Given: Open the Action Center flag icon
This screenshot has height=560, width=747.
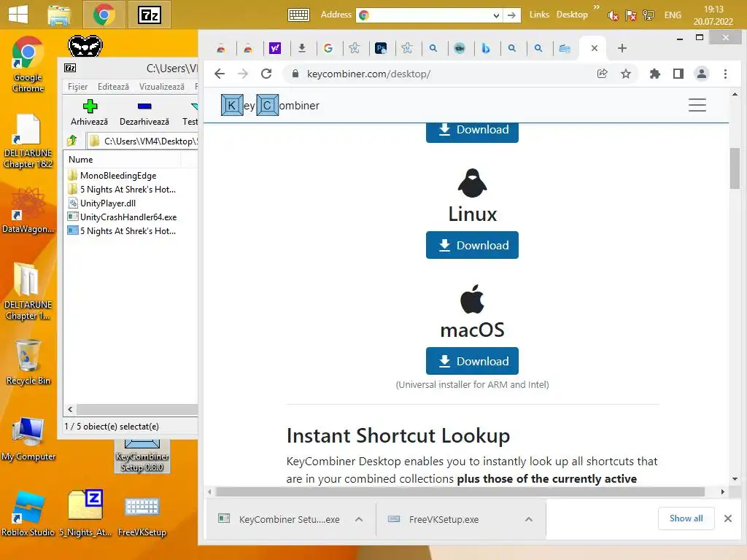Looking at the screenshot, I should pyautogui.click(x=630, y=16).
